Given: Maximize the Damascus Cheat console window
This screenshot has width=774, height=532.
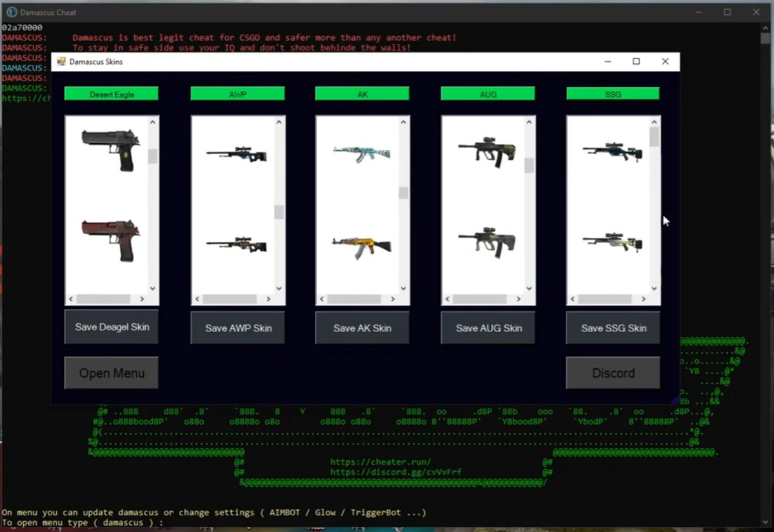Looking at the screenshot, I should pos(727,12).
